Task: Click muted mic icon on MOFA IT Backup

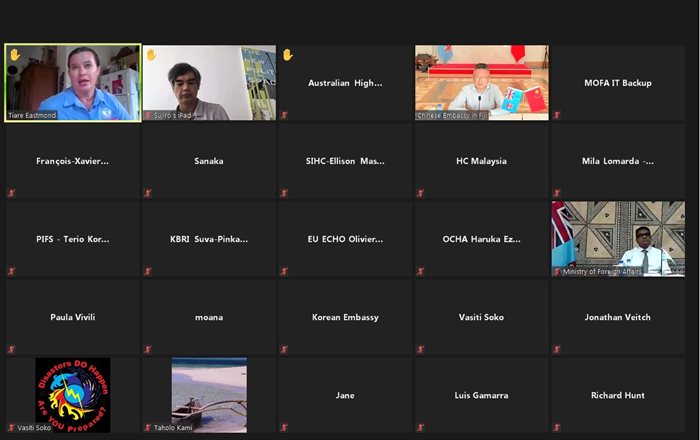Action: [557, 115]
